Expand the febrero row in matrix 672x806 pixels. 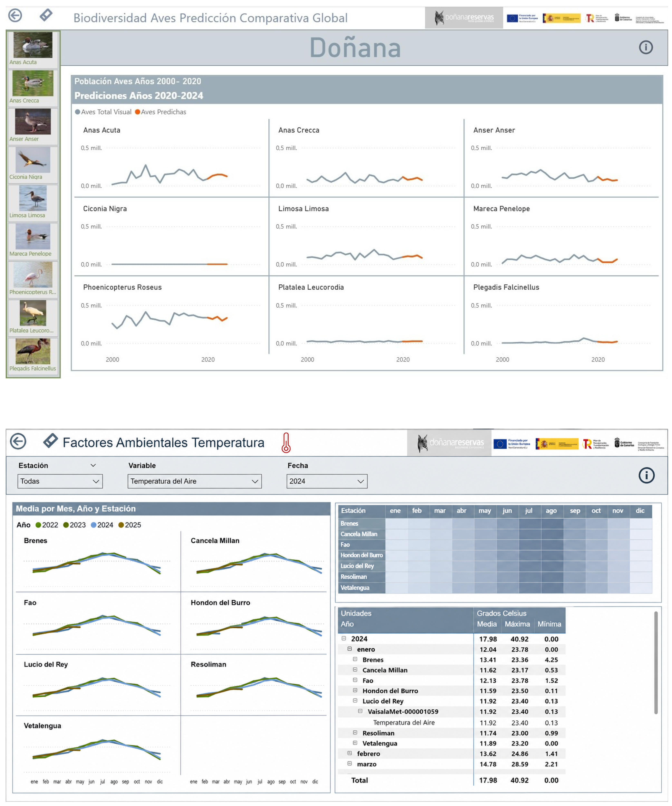pyautogui.click(x=349, y=753)
